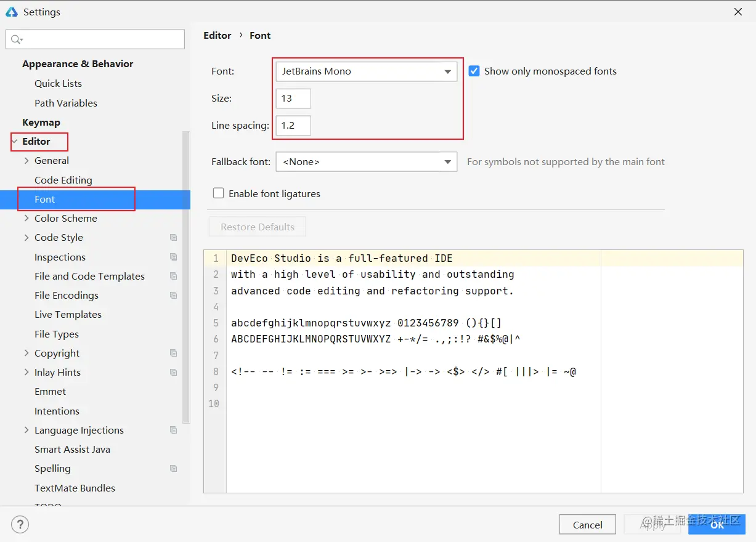The height and width of the screenshot is (542, 756).
Task: Collapse the Editor tree section
Action: (x=15, y=142)
